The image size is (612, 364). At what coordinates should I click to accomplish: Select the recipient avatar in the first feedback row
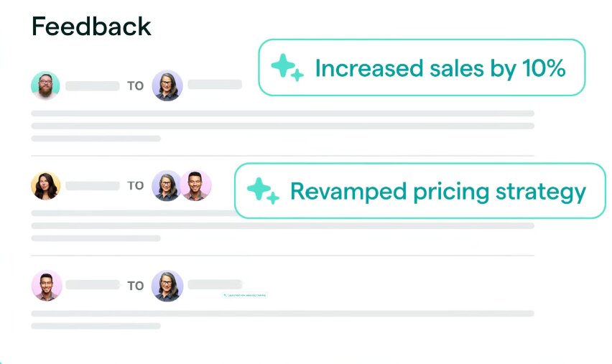pyautogui.click(x=167, y=85)
